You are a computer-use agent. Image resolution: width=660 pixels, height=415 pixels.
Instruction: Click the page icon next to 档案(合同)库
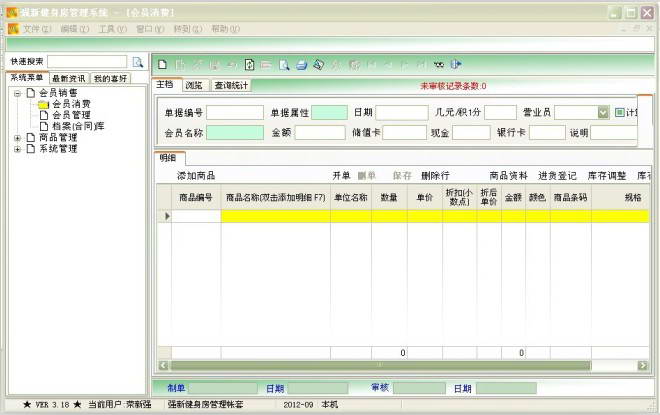[44, 126]
